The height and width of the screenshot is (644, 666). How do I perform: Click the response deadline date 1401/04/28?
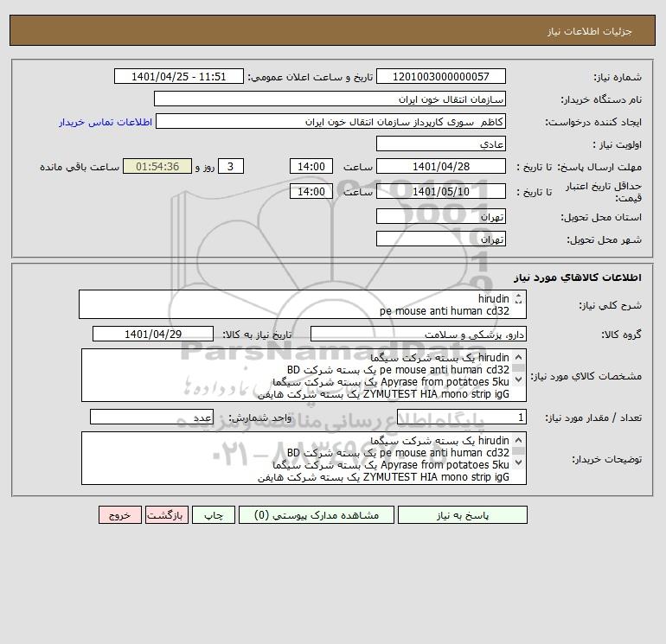tap(441, 167)
